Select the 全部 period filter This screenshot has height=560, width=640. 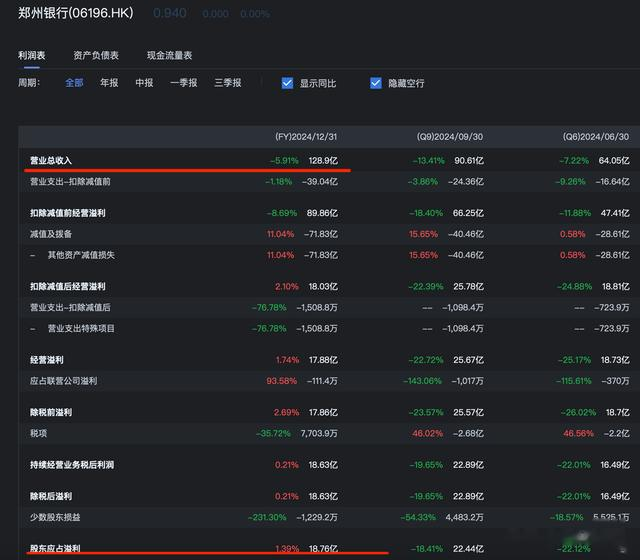pos(74,83)
